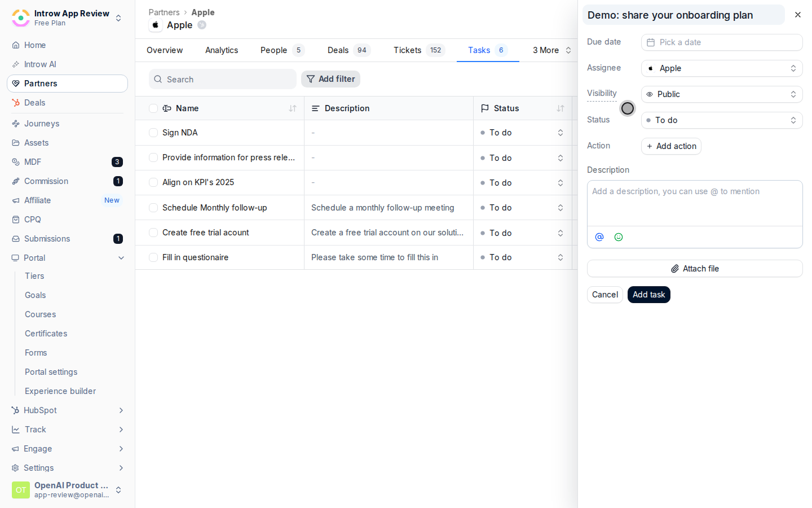Switch to the Analytics tab

(x=222, y=50)
